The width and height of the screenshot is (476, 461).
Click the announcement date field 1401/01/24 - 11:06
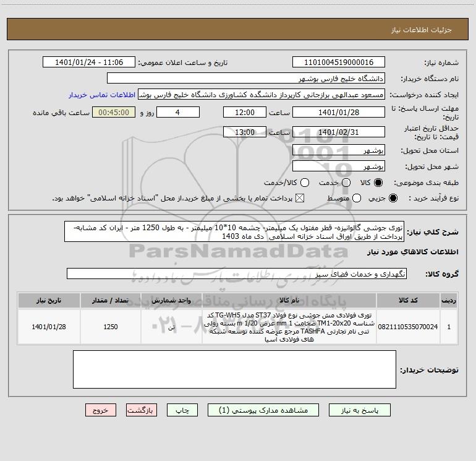pyautogui.click(x=89, y=62)
